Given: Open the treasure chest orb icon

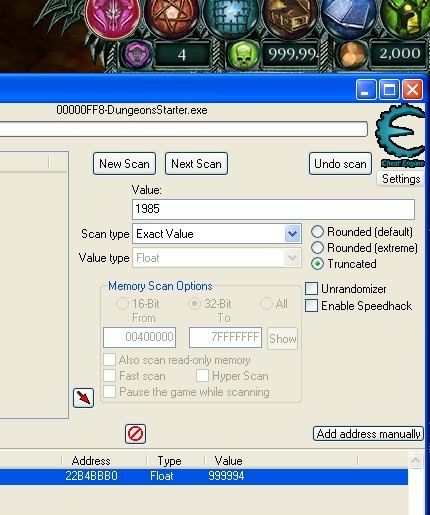Looking at the screenshot, I should pyautogui.click(x=290, y=17).
